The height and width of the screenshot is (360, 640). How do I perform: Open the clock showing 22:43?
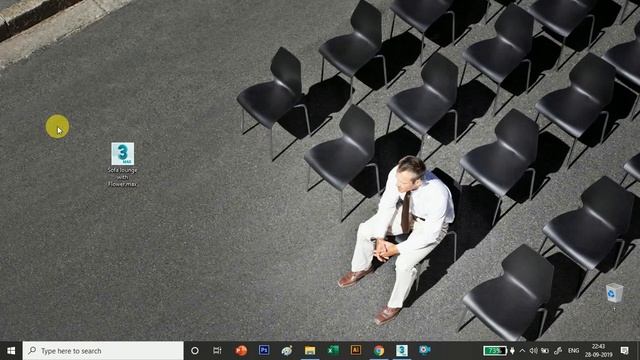[x=598, y=351]
